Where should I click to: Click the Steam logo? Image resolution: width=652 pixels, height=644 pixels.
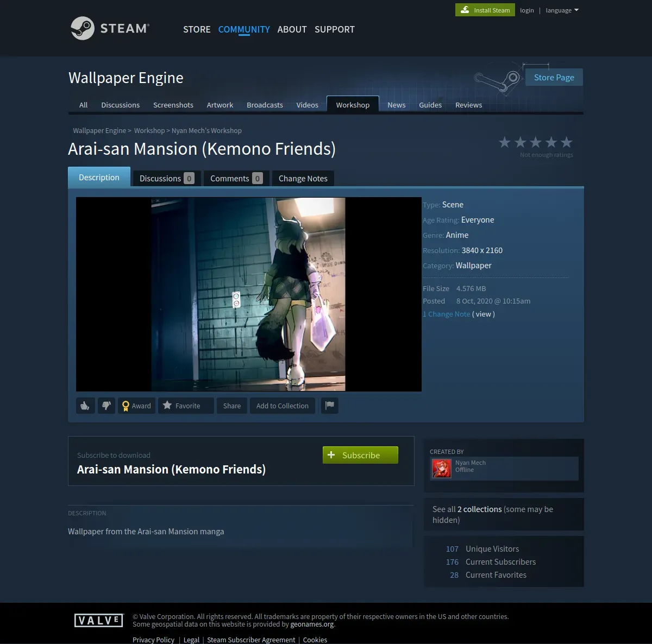pyautogui.click(x=110, y=28)
